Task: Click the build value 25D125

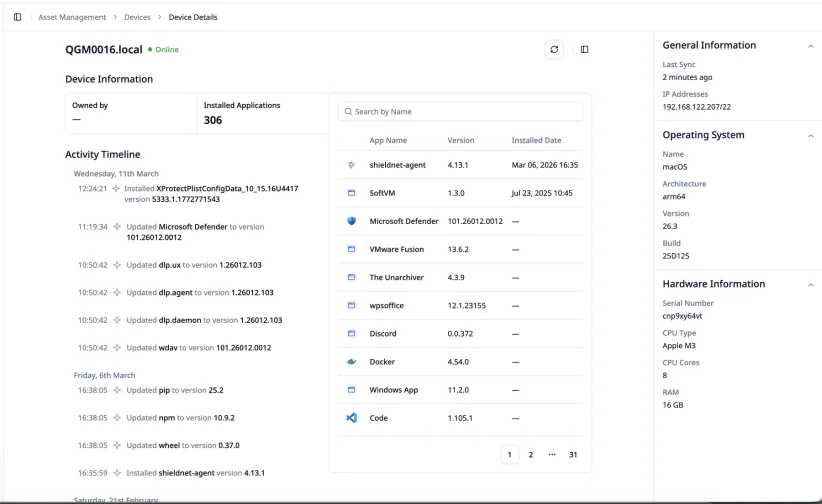Action: [x=676, y=256]
